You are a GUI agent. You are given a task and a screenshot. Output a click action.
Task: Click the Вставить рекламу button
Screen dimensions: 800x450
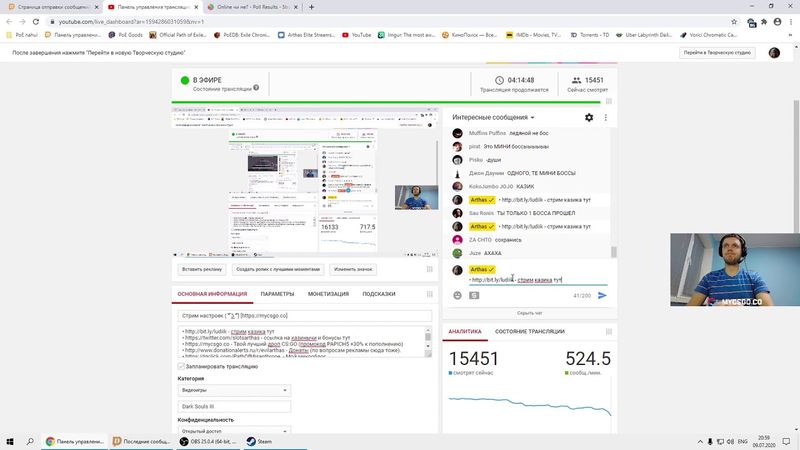pyautogui.click(x=202, y=269)
